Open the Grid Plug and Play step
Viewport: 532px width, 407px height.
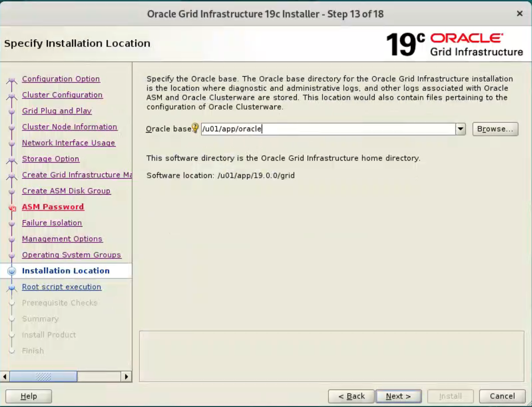click(57, 111)
